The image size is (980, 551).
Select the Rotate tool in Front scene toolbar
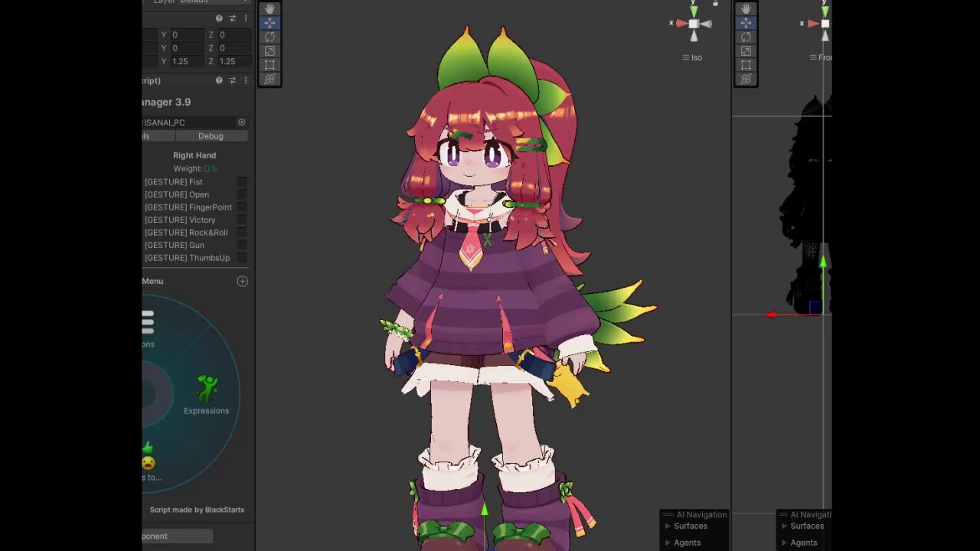pos(746,37)
